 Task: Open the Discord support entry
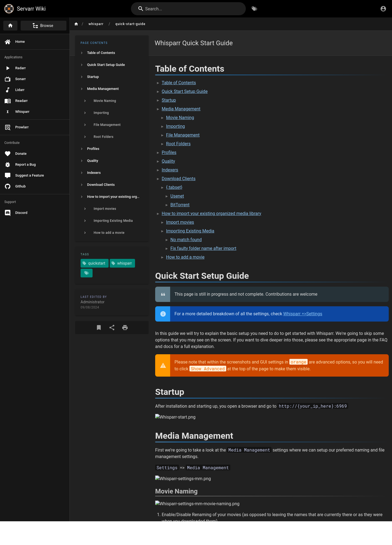(x=35, y=213)
